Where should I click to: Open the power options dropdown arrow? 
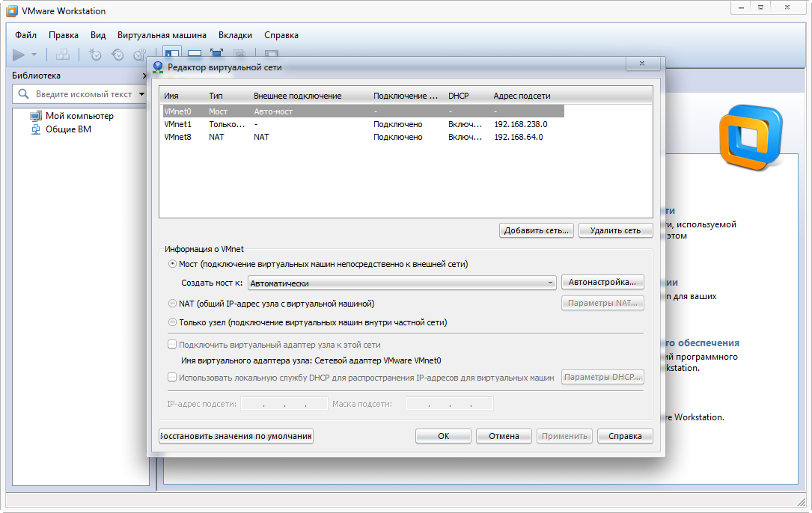(34, 55)
